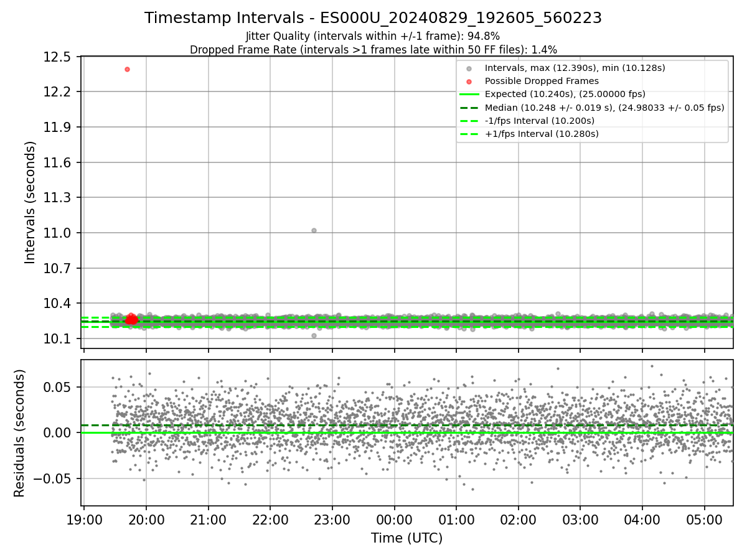Click legend entry 'Expected (10.240s), (25.00000 fps)'
This screenshot has width=747, height=560.
[x=565, y=94]
